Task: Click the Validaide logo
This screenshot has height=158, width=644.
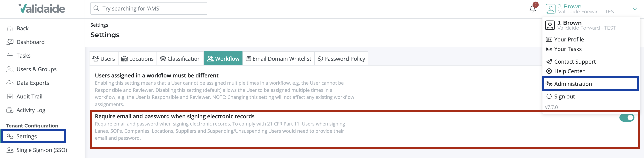Action: 42,9
